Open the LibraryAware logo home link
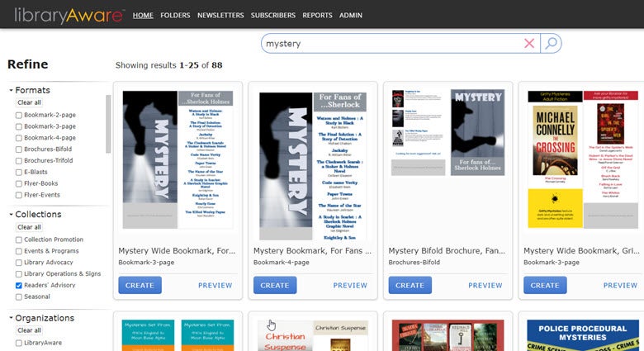 tap(69, 15)
